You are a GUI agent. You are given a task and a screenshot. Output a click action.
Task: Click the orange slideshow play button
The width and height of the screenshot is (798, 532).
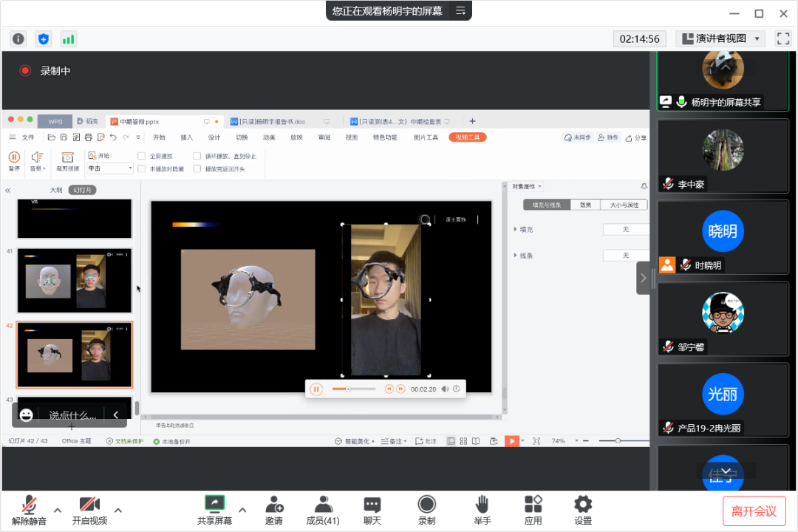[511, 441]
